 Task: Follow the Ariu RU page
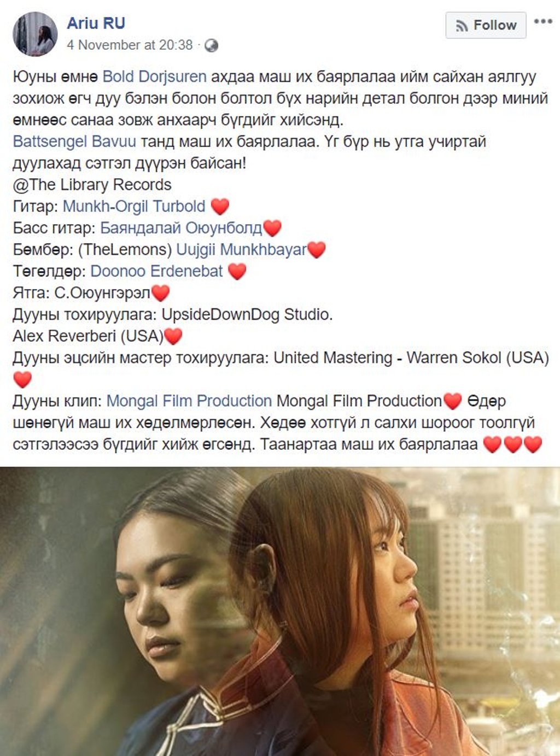point(486,25)
